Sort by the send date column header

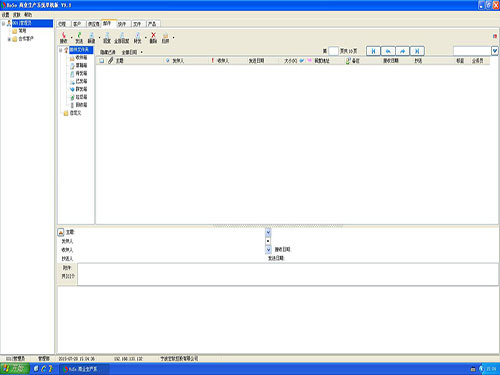(256, 61)
